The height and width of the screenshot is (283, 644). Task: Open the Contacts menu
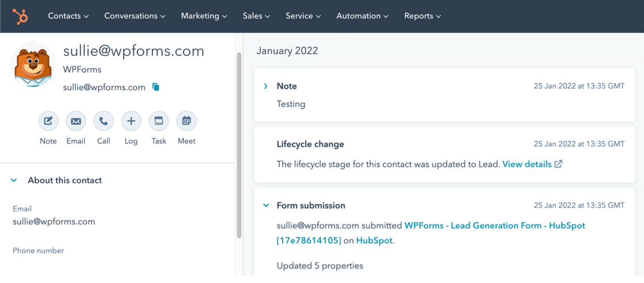click(x=68, y=16)
